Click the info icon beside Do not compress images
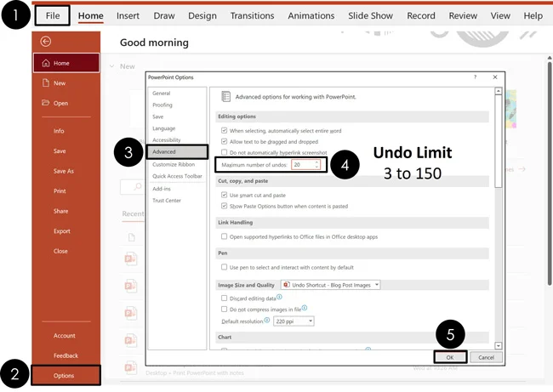The width and height of the screenshot is (553, 392). click(305, 308)
